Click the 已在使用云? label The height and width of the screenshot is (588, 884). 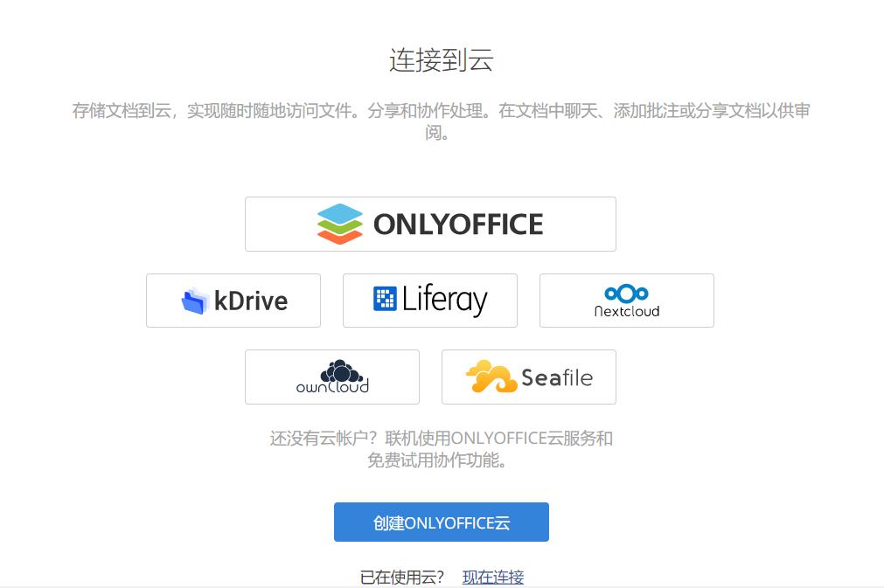(402, 578)
